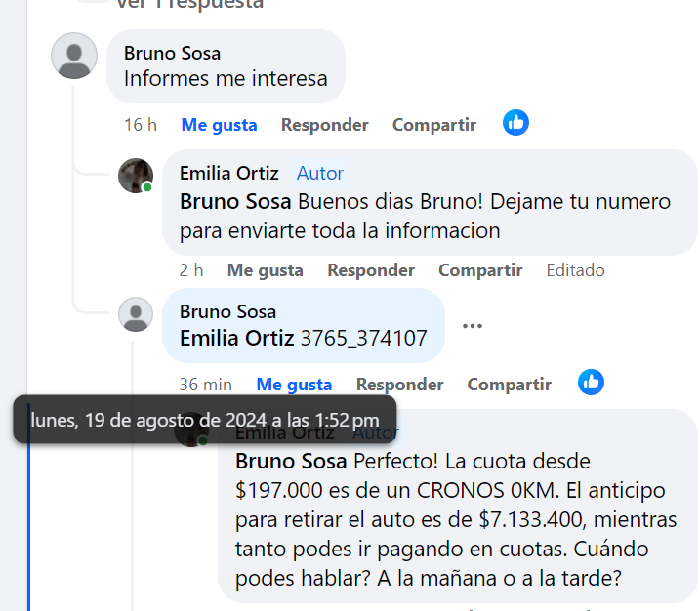This screenshot has height=611, width=700.
Task: Click the "Editado" label on Emilia's reply
Action: [x=575, y=270]
